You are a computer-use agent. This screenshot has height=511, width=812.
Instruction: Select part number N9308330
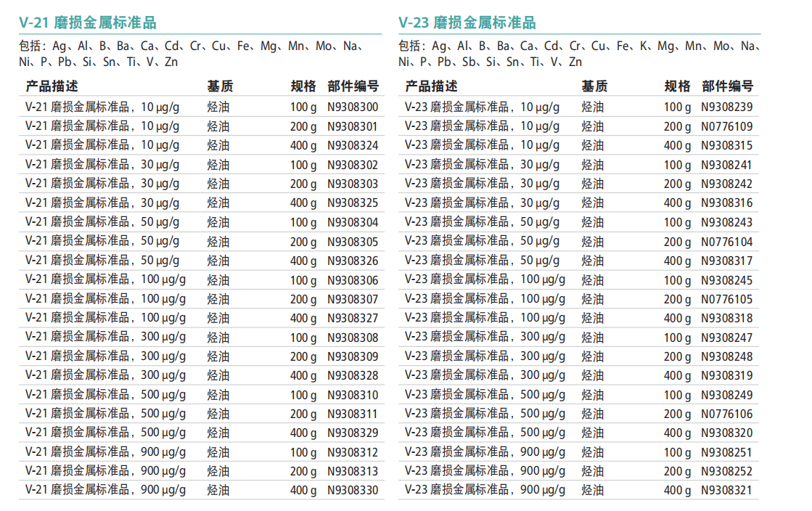(353, 490)
